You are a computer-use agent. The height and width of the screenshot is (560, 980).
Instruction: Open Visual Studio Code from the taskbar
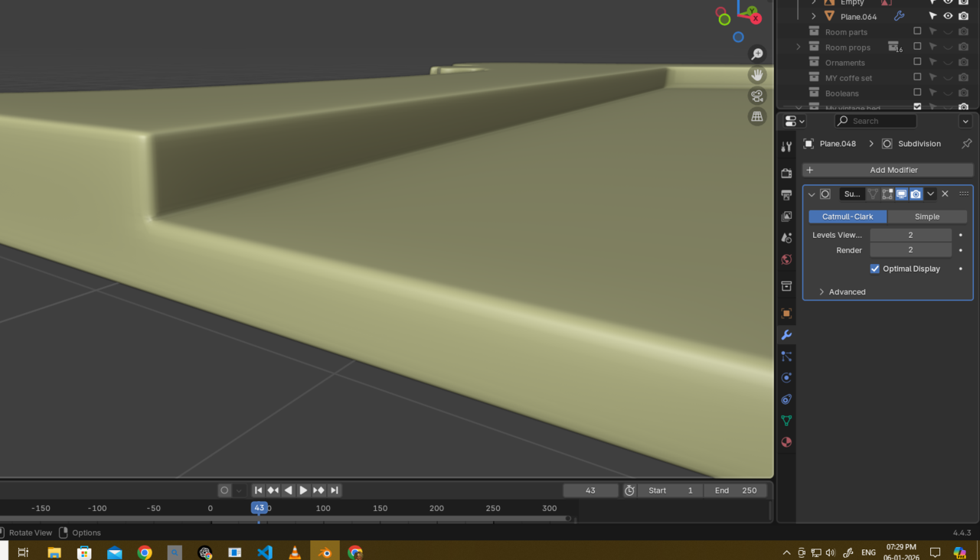[x=265, y=552]
